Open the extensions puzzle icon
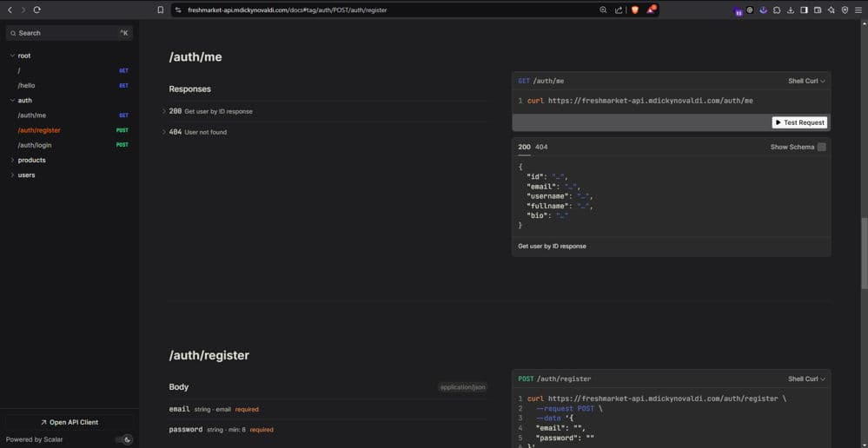The image size is (868, 448). [x=778, y=10]
